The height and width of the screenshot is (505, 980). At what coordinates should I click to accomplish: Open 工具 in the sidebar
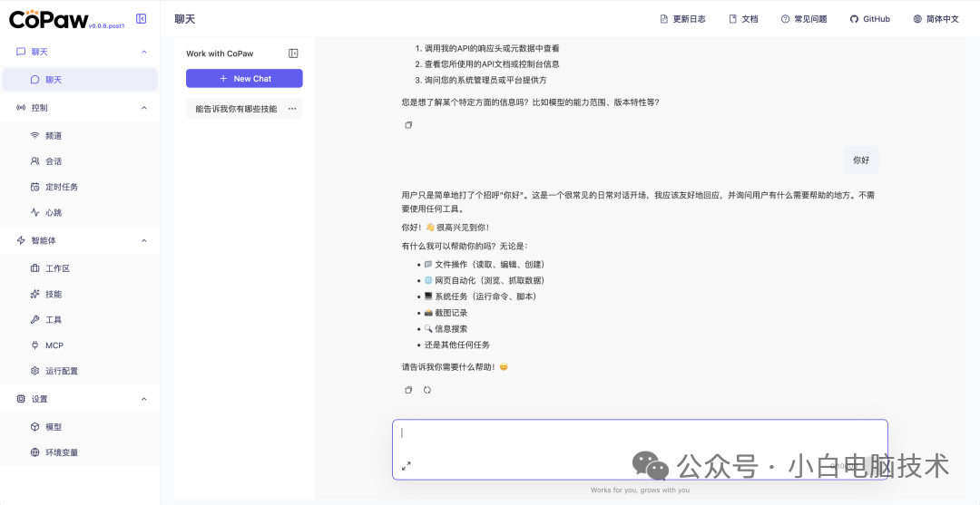[x=80, y=320]
